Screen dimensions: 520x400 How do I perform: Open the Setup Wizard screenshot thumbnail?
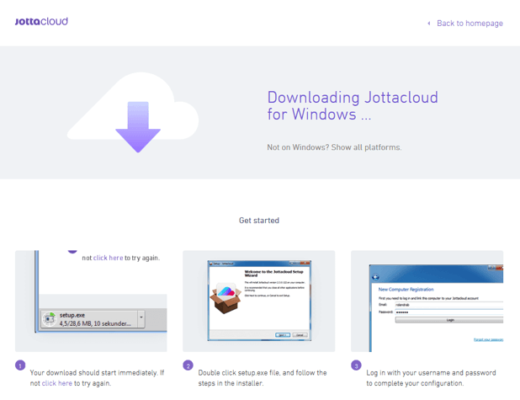[259, 301]
